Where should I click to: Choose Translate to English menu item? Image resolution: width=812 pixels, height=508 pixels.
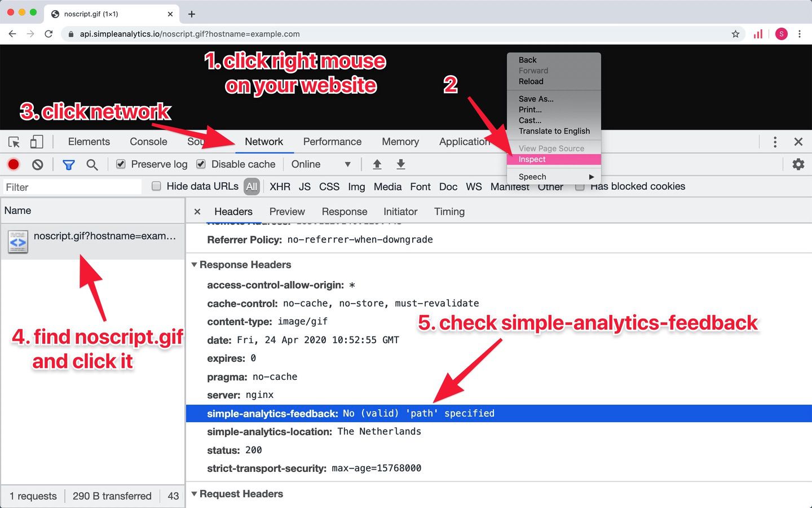tap(554, 131)
